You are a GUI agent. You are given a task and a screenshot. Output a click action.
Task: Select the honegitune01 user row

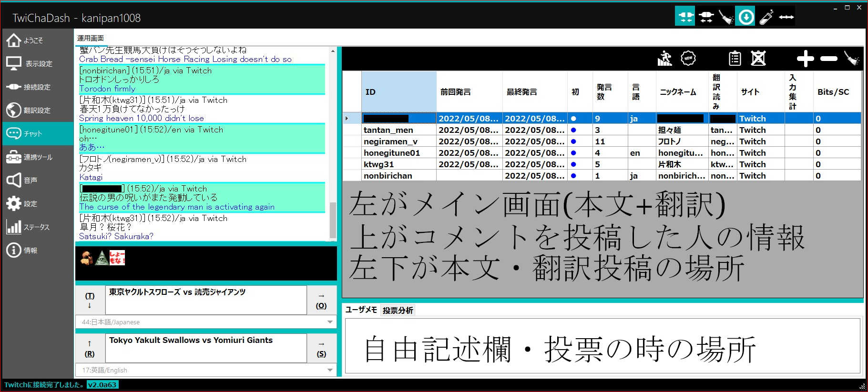[602, 153]
